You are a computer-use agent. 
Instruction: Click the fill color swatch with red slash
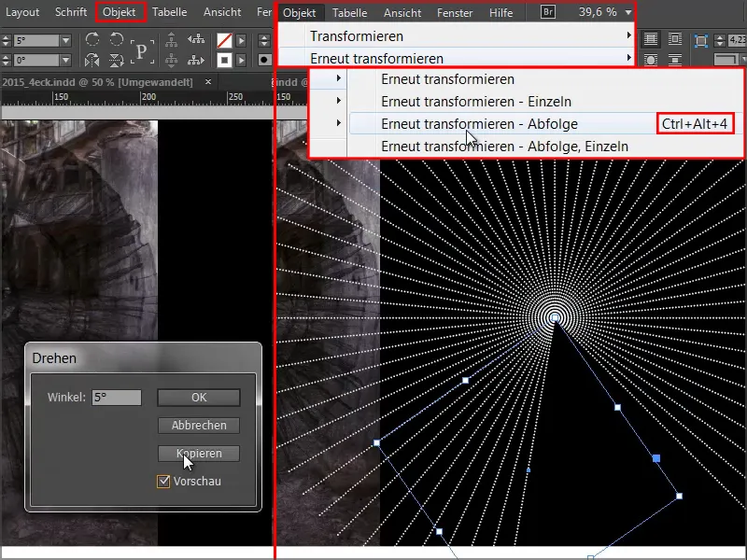tap(224, 40)
